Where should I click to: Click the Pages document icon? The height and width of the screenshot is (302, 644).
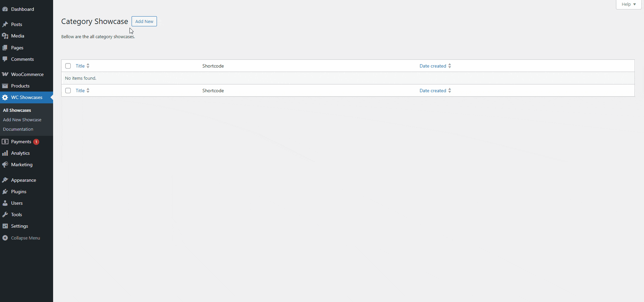[5, 48]
